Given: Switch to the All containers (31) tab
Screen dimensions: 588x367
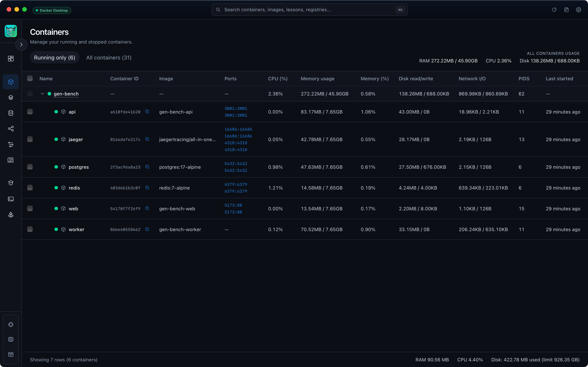Looking at the screenshot, I should [x=109, y=58].
